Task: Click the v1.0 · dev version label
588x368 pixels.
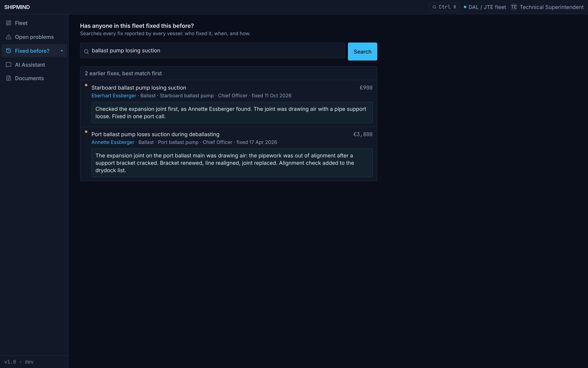Action: [19, 362]
